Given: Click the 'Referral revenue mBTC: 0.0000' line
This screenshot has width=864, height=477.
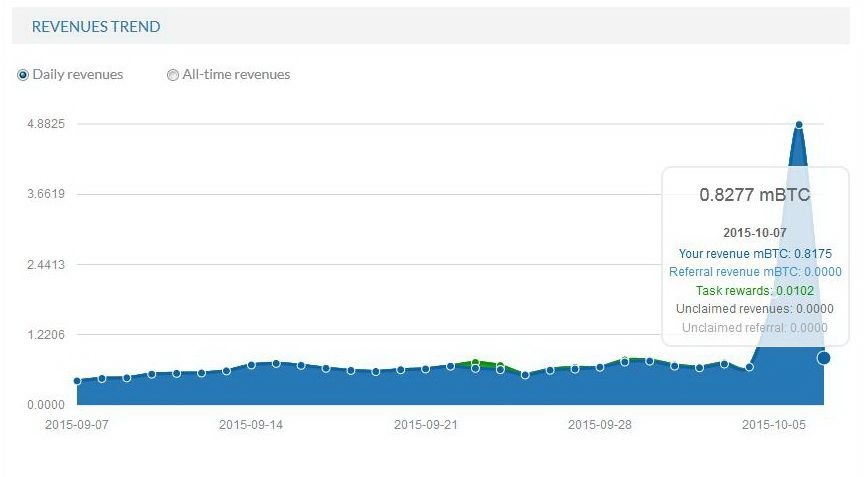Looking at the screenshot, I should click(x=755, y=272).
